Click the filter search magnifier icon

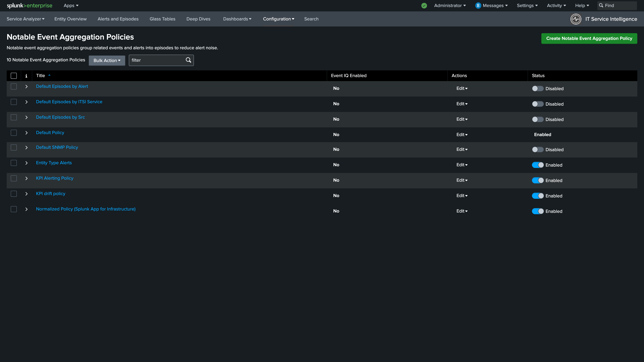(x=189, y=60)
